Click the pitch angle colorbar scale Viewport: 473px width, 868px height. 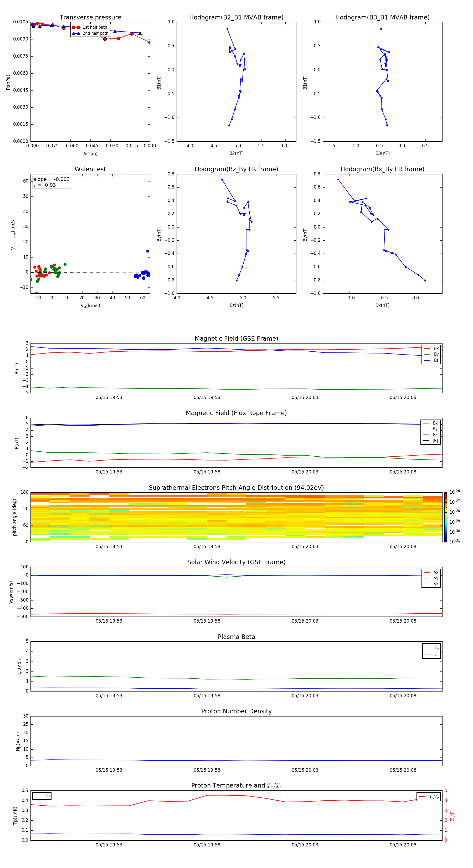(446, 517)
